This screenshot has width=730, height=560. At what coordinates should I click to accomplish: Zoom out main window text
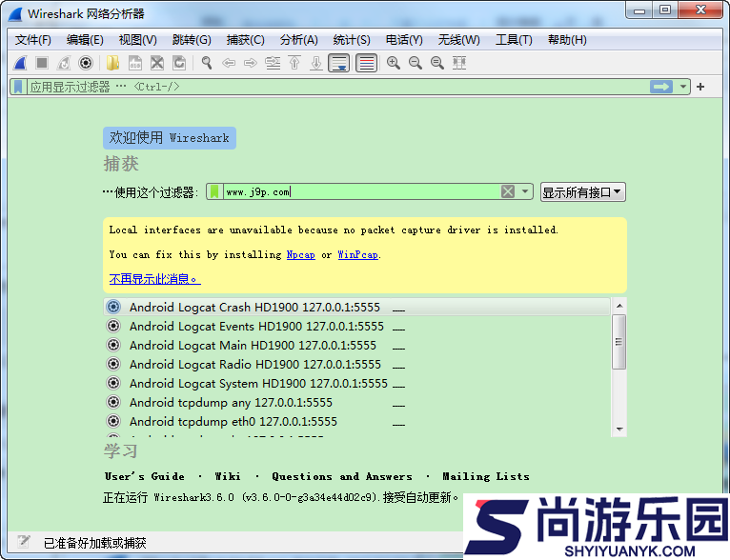point(416,63)
